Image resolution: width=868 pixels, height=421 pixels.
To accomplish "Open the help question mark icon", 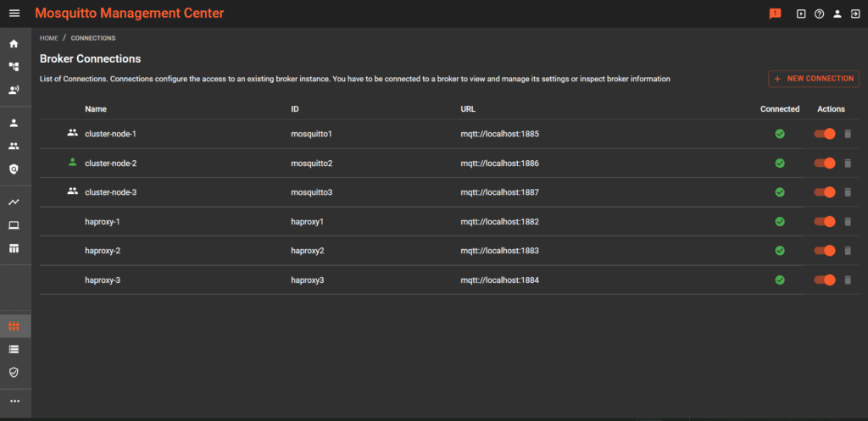I will coord(819,14).
